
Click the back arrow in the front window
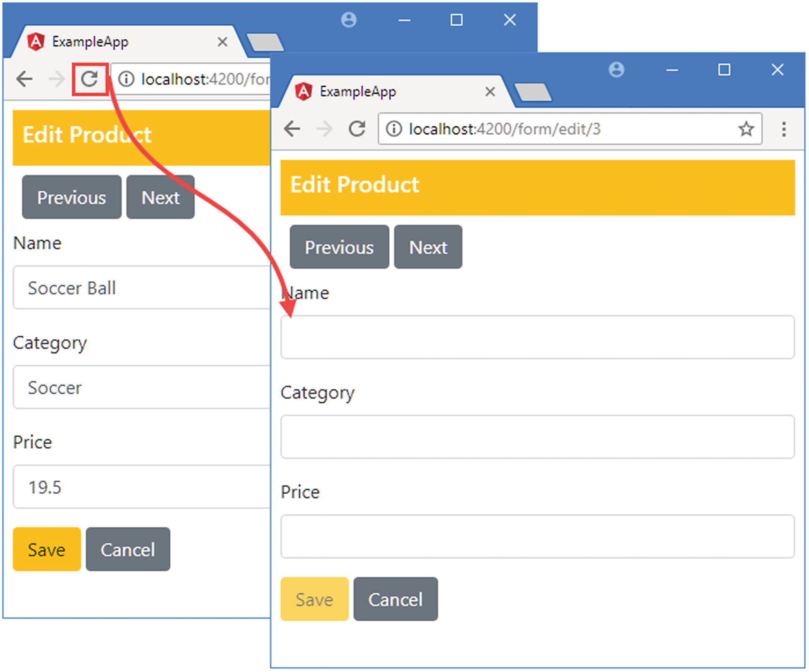point(292,129)
